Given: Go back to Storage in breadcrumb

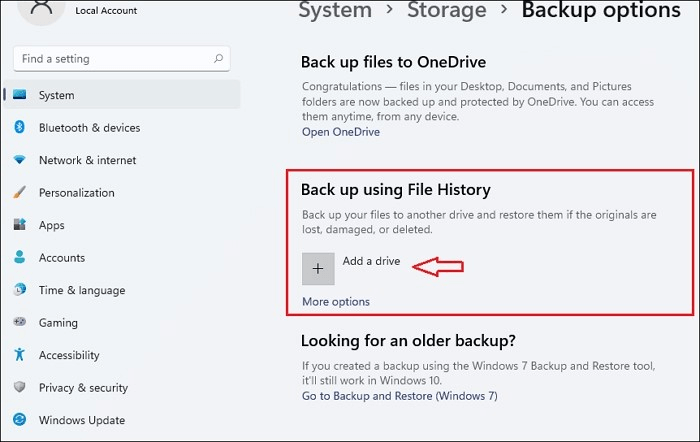Looking at the screenshot, I should [449, 11].
